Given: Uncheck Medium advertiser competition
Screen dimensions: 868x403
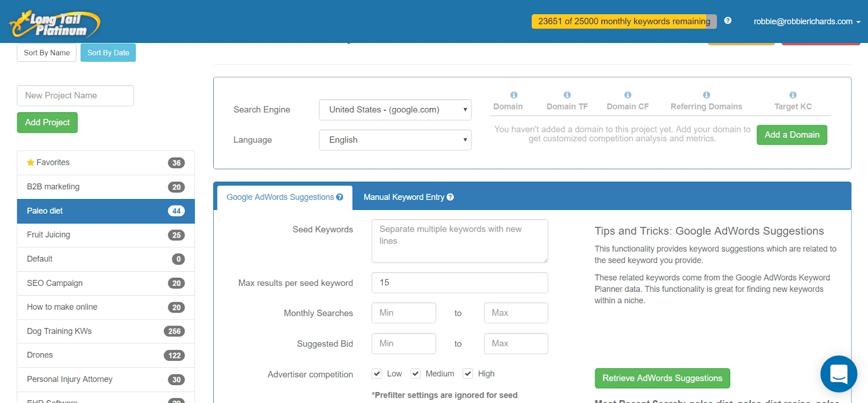Looking at the screenshot, I should coord(416,374).
